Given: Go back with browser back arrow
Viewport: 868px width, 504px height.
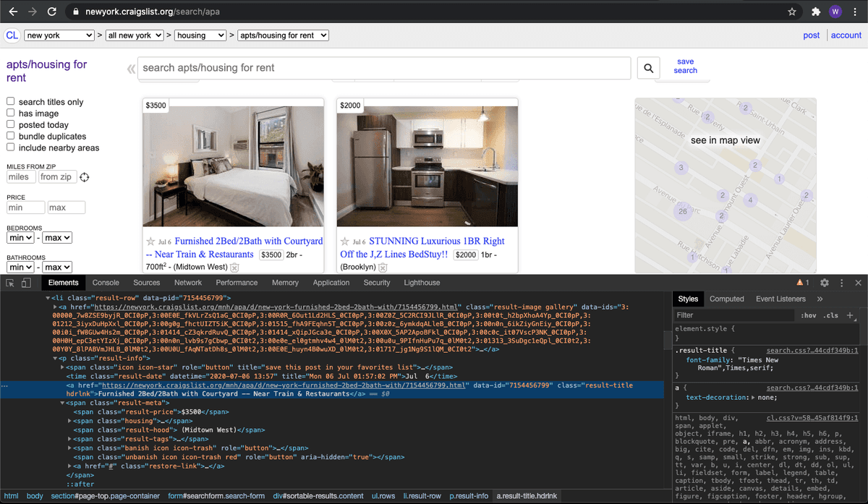Looking at the screenshot, I should click(12, 12).
